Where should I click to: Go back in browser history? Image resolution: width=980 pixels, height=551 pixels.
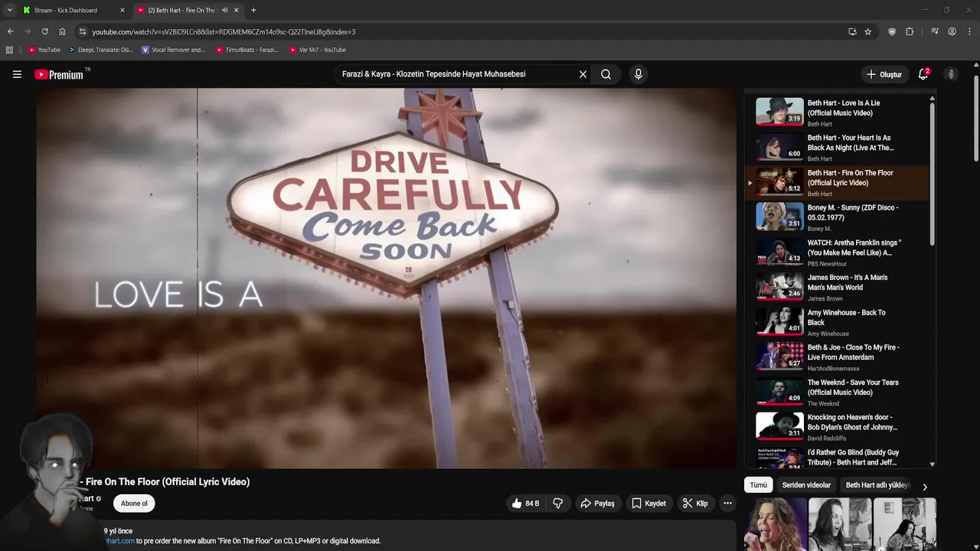point(10,31)
